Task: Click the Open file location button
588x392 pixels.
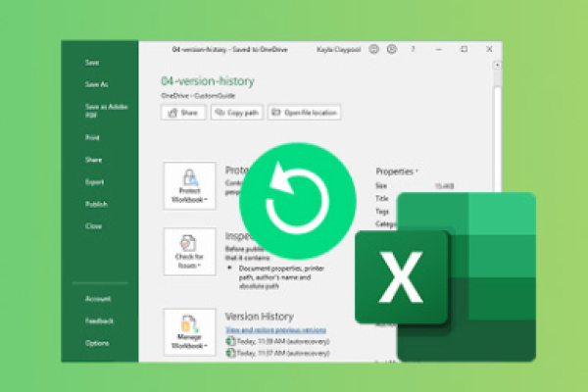Action: (x=304, y=113)
